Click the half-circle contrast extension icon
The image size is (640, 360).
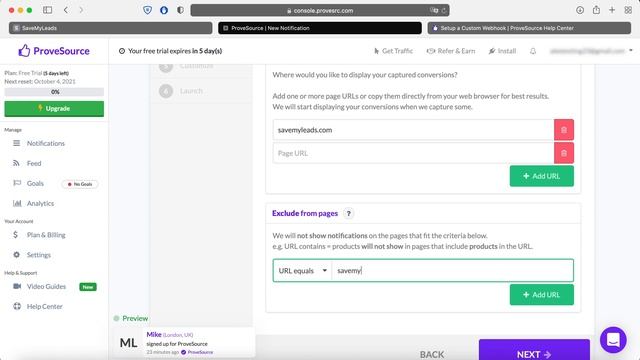[180, 10]
